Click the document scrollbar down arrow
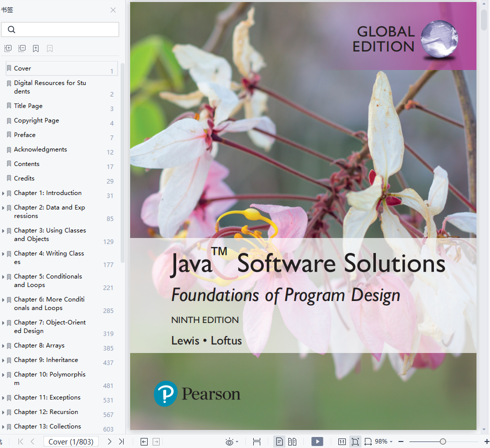This screenshot has width=490, height=448. (x=484, y=429)
